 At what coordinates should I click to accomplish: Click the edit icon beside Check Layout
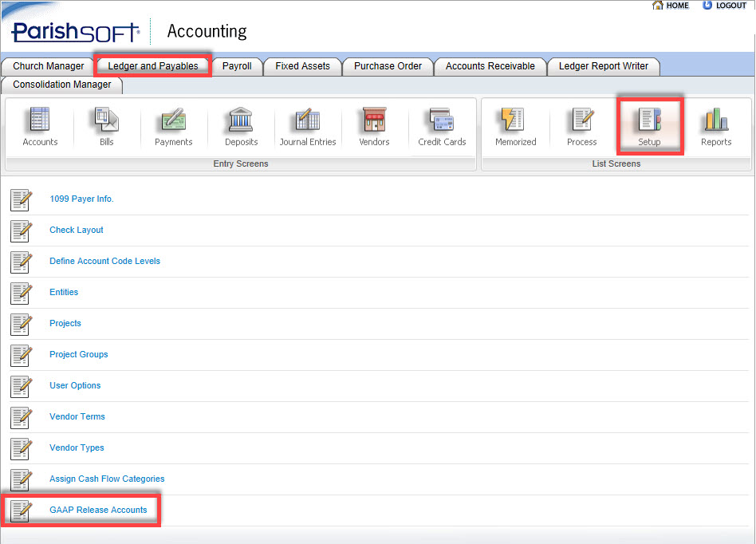point(22,231)
